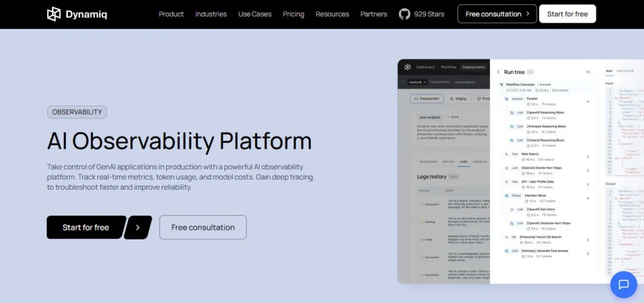Open the Partners menu
This screenshot has height=303, width=644.
374,14
